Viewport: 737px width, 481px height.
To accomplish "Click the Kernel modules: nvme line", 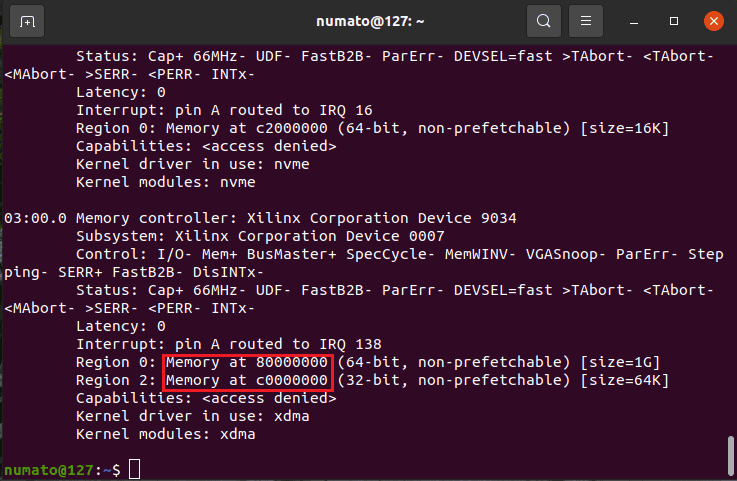I will point(165,182).
